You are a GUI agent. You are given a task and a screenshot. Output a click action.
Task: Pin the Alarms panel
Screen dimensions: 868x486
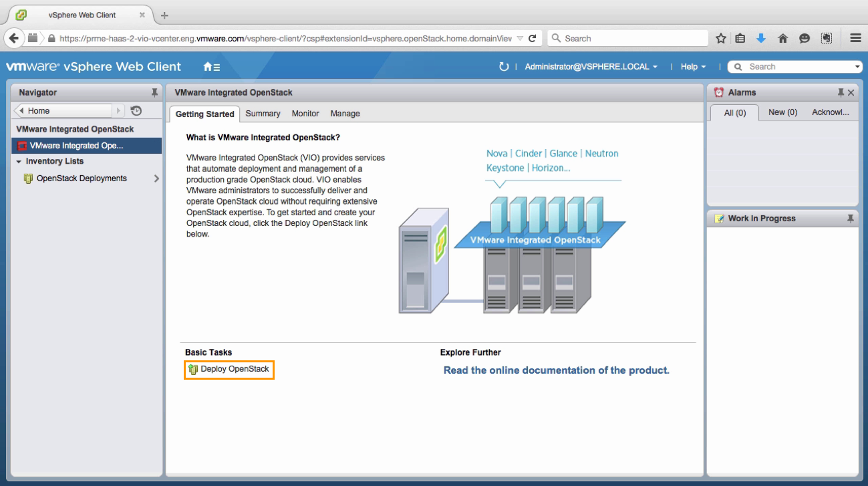tap(841, 92)
